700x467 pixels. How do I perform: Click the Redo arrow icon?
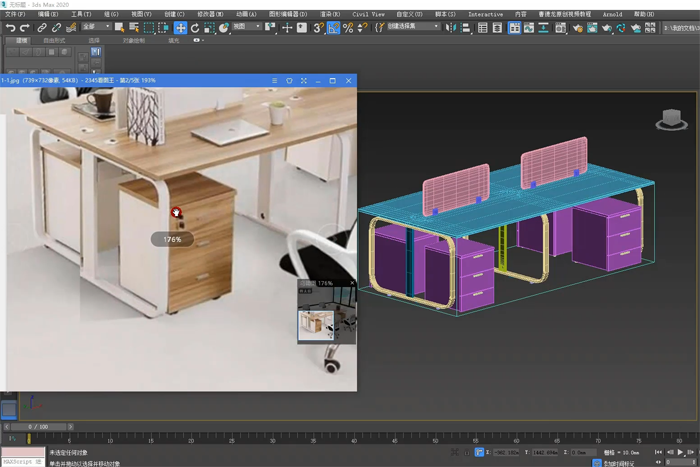[25, 28]
